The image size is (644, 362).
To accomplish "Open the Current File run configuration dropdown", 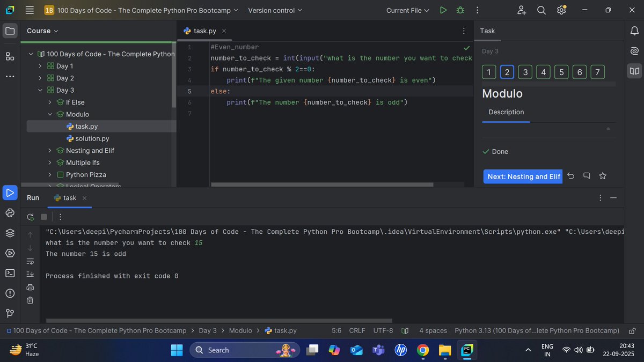I will coord(408,10).
